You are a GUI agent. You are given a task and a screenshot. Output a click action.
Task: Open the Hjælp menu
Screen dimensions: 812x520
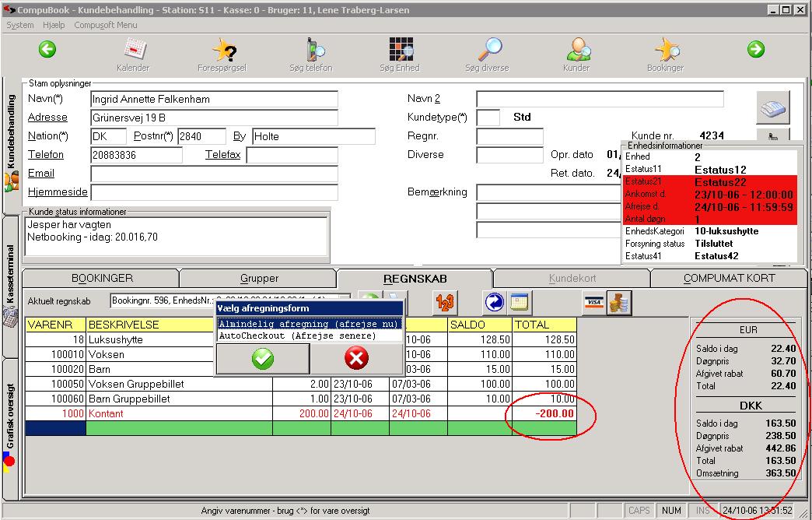tap(54, 25)
